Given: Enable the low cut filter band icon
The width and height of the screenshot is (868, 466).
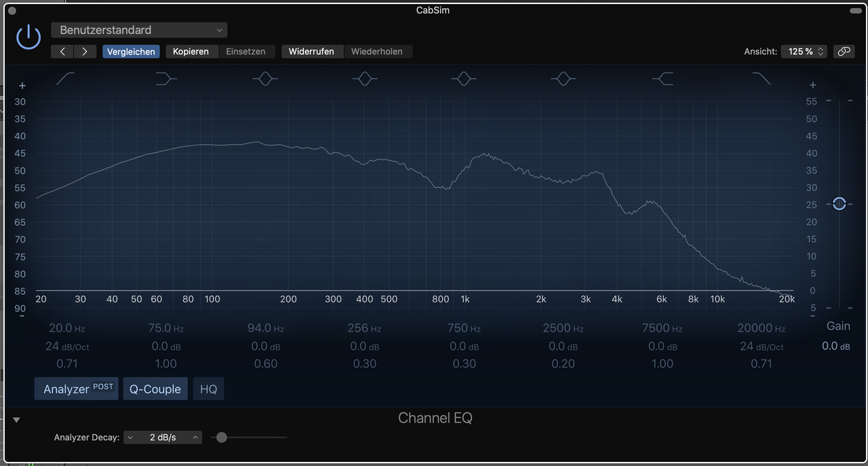Looking at the screenshot, I should [66, 79].
